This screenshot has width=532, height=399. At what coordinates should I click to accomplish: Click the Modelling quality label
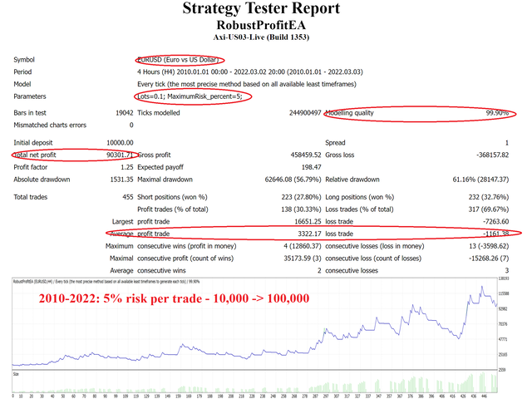point(349,113)
